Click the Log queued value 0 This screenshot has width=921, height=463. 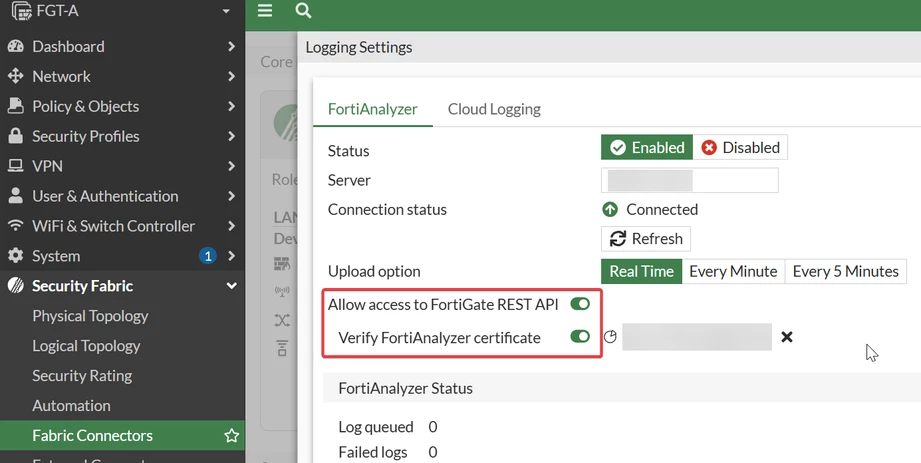(433, 427)
